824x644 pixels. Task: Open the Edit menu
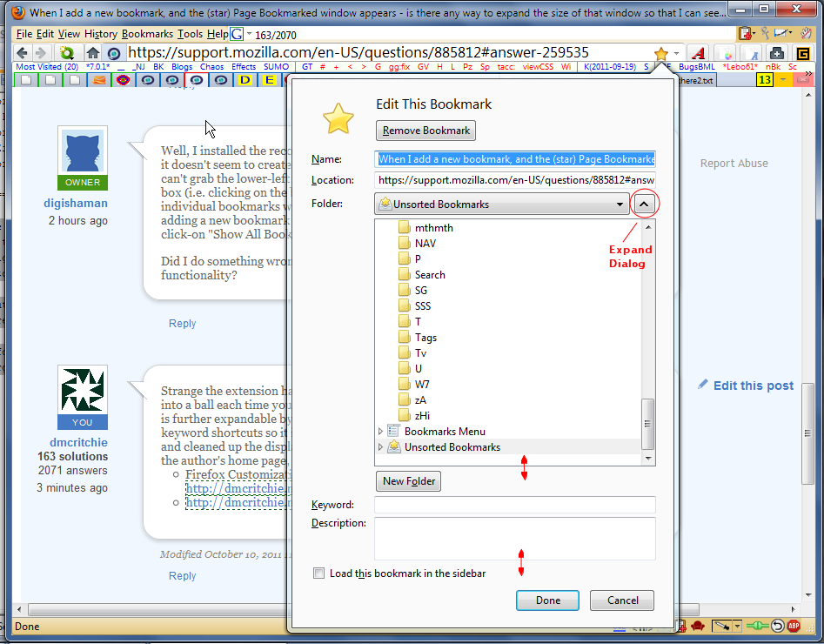[x=45, y=34]
